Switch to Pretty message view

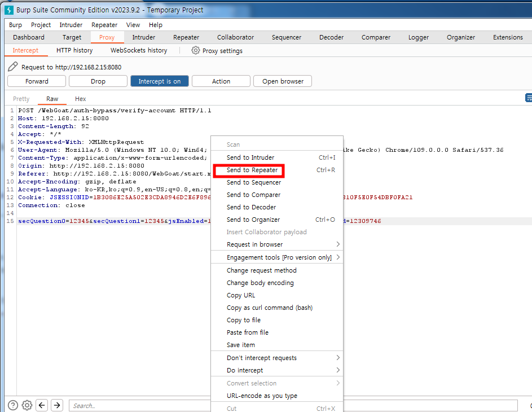[21, 99]
